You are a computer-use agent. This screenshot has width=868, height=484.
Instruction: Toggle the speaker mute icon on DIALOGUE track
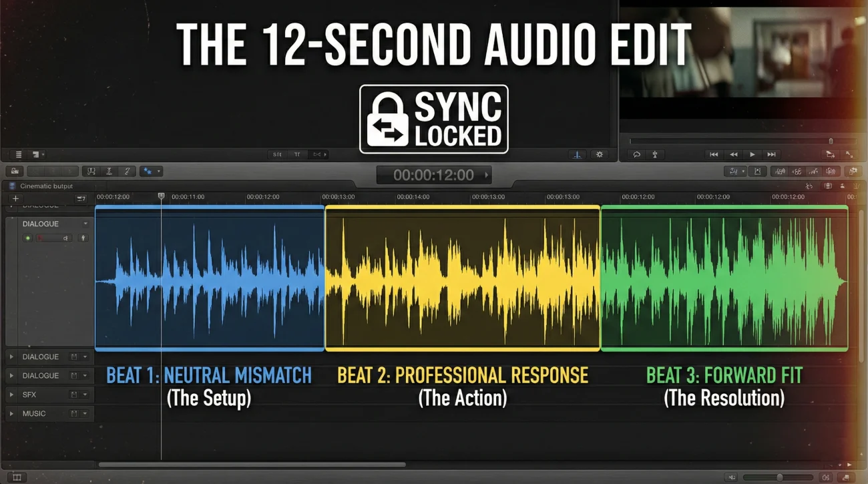pos(65,238)
